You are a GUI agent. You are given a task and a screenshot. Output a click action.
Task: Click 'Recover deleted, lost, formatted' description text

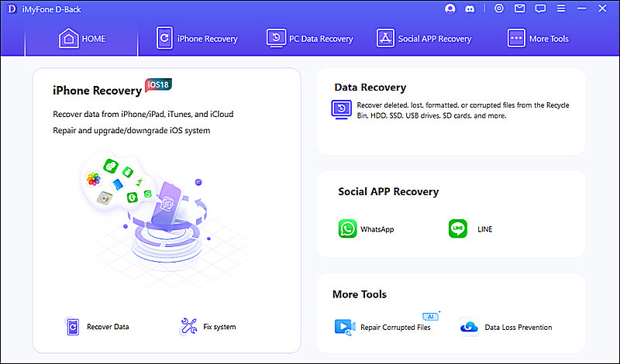pyautogui.click(x=463, y=110)
